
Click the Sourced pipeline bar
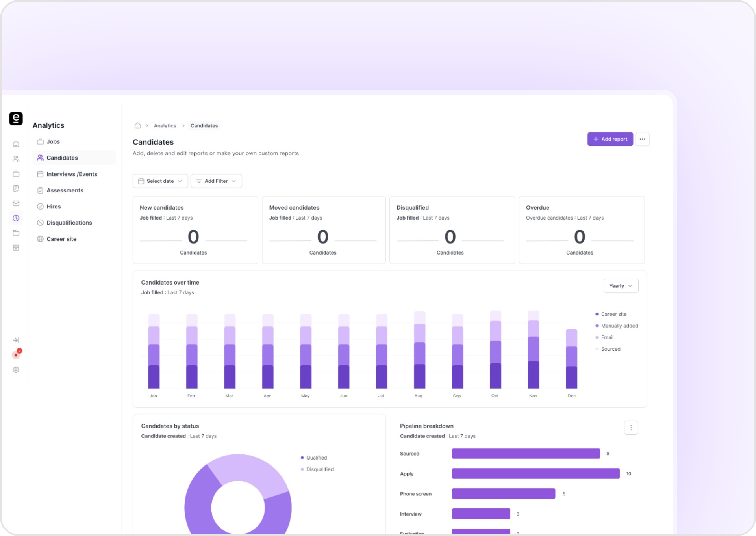tap(526, 453)
